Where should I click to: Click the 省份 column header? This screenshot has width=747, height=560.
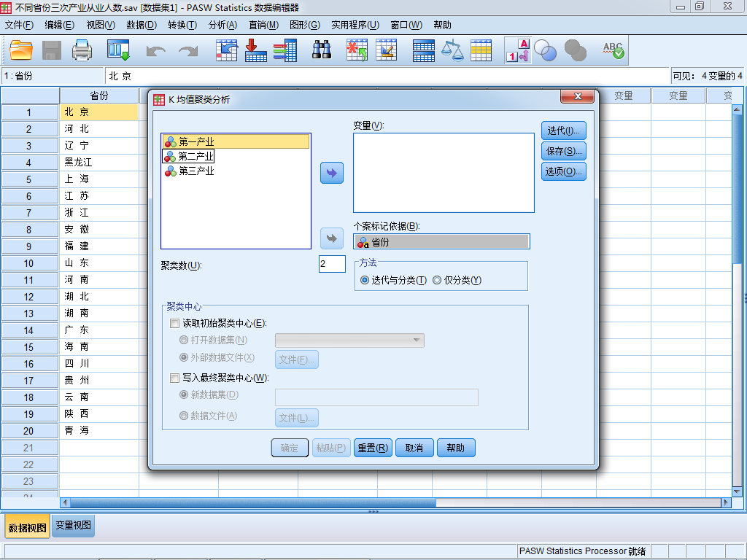[99, 96]
